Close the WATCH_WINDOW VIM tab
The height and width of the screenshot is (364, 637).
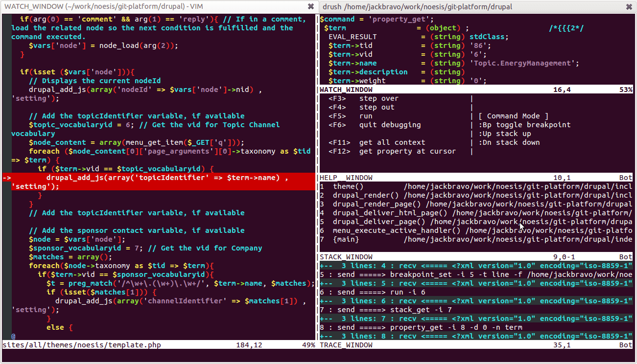(x=310, y=6)
